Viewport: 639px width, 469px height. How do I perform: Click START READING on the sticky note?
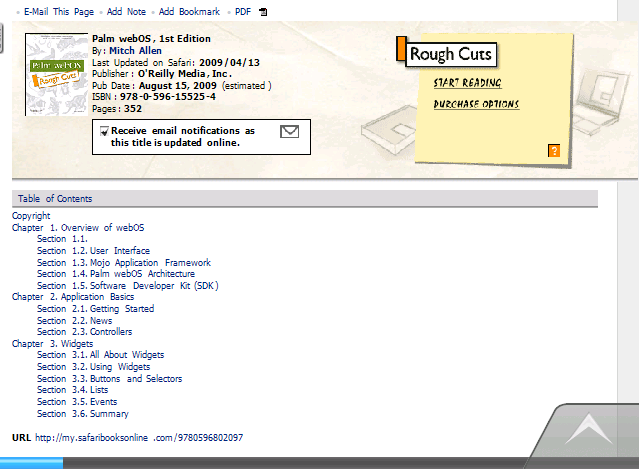click(467, 83)
